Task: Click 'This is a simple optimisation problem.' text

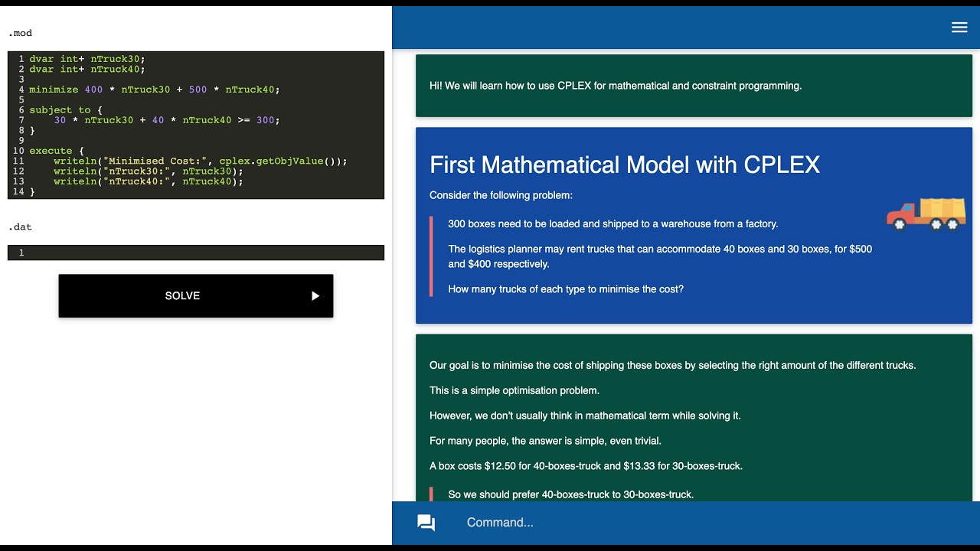Action: (x=514, y=390)
